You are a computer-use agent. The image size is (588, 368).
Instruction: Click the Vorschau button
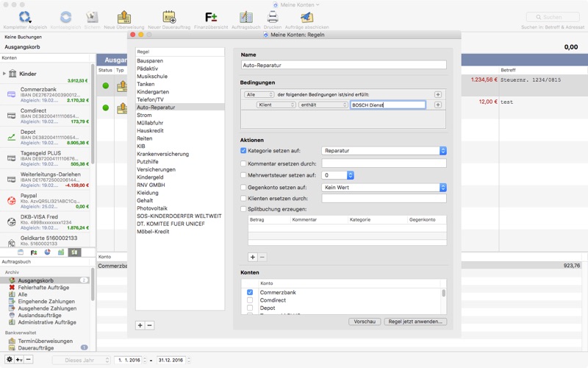tap(365, 322)
